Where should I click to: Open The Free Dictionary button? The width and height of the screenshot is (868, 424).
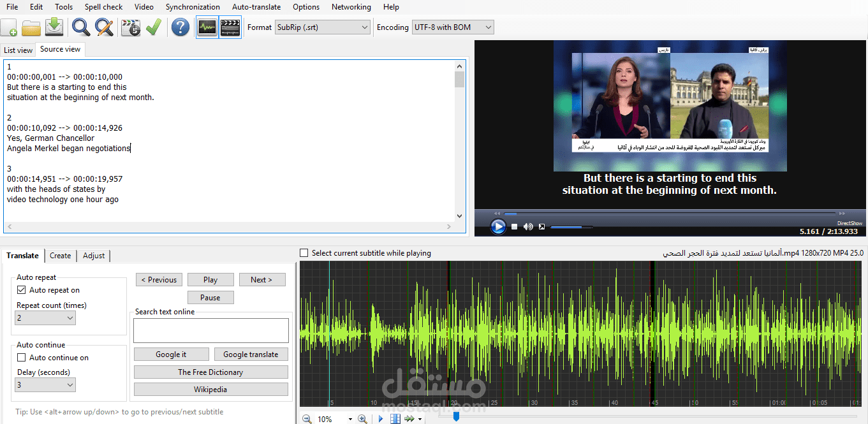point(210,372)
